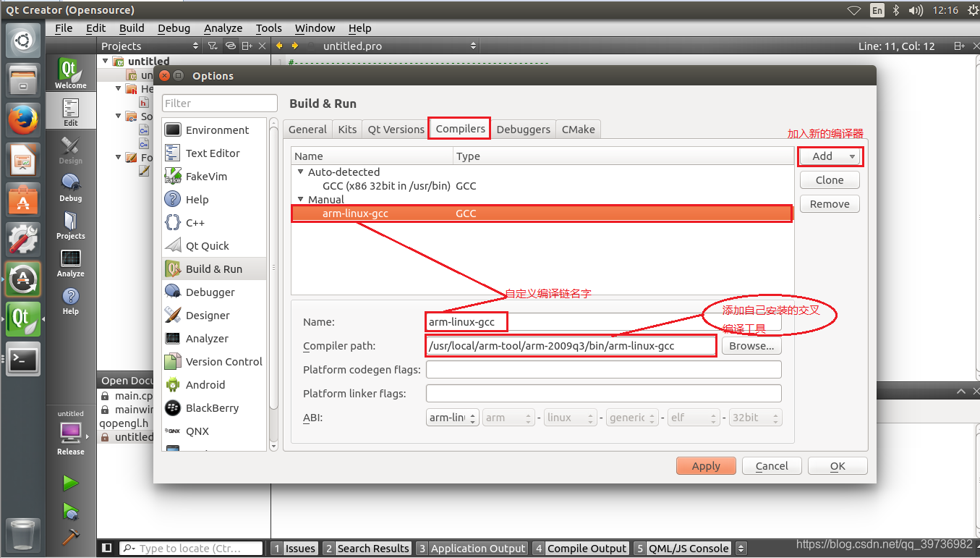The width and height of the screenshot is (980, 558).
Task: Show the Issues output pane
Action: tap(294, 549)
